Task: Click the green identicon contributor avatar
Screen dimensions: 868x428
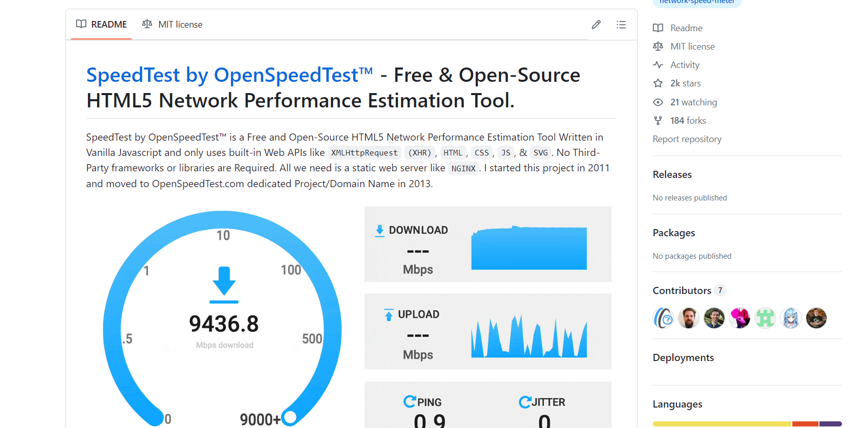Action: click(x=765, y=318)
